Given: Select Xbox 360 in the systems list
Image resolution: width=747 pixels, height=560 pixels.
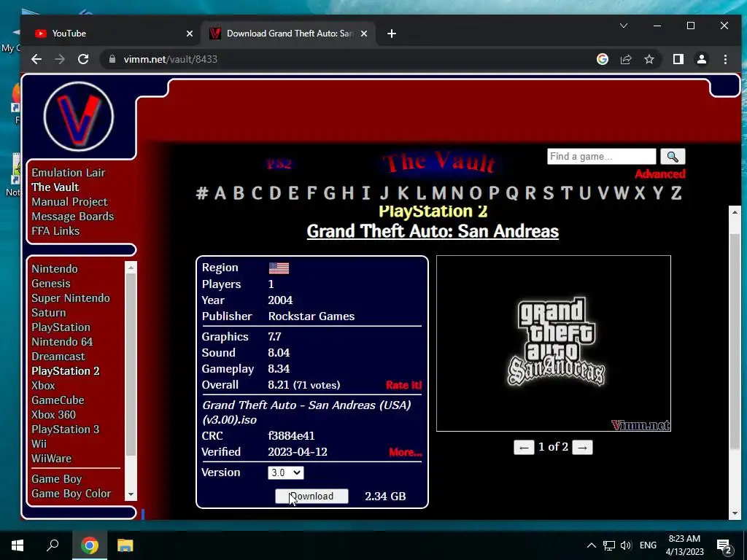Looking at the screenshot, I should click(53, 414).
